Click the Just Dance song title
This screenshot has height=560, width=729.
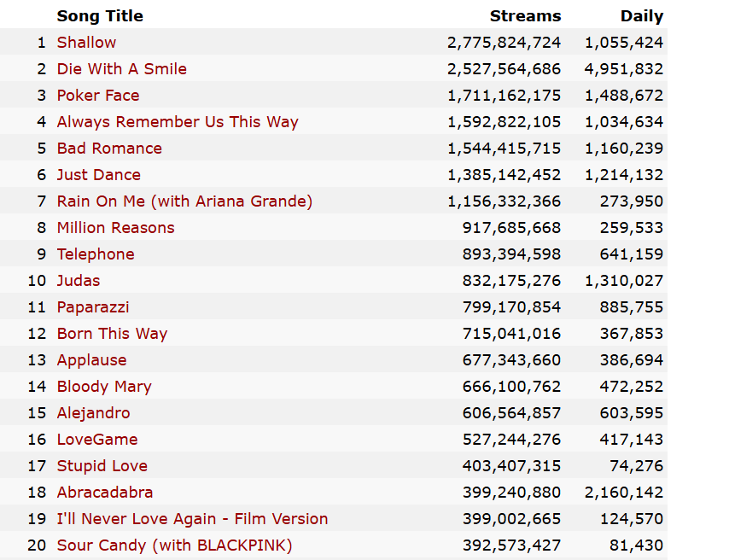(99, 175)
